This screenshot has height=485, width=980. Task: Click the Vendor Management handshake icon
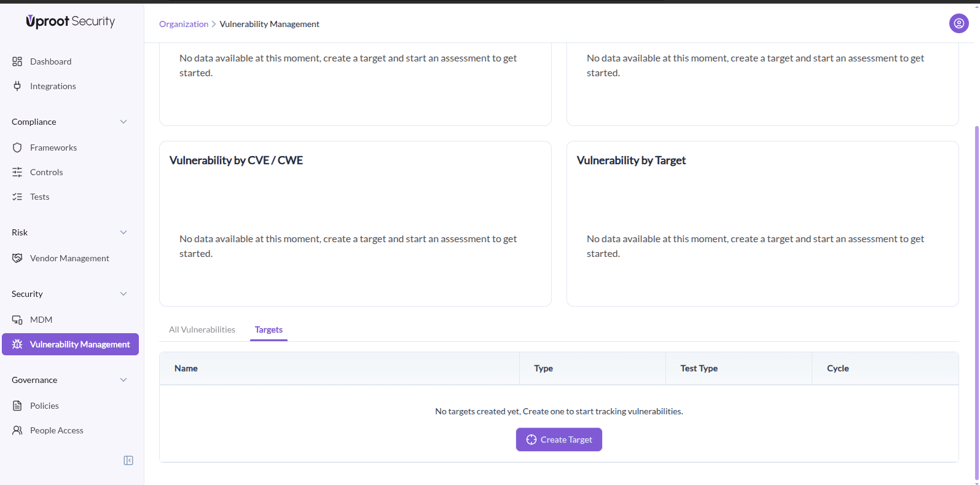[x=17, y=258]
